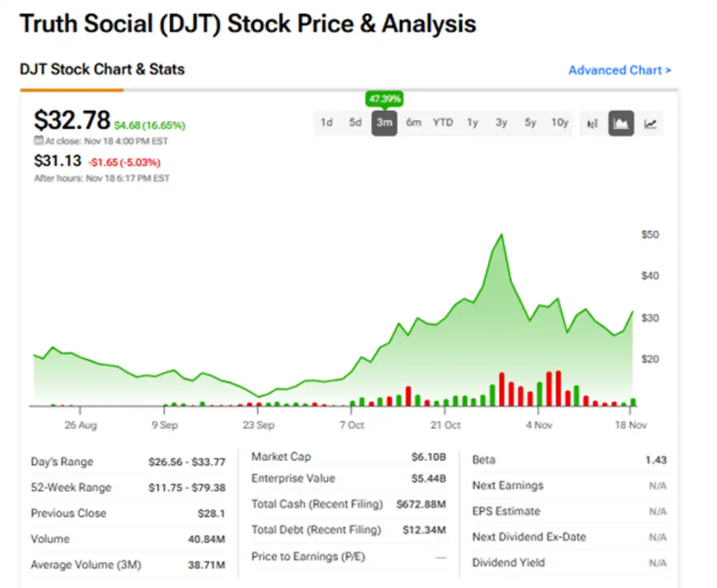Click the 1.43 beta value
Screen dimensions: 717x588
656,460
